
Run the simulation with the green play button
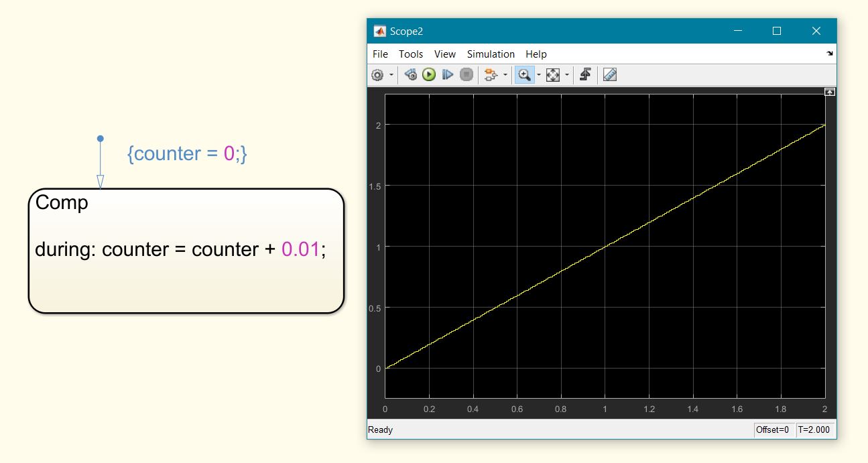429,75
